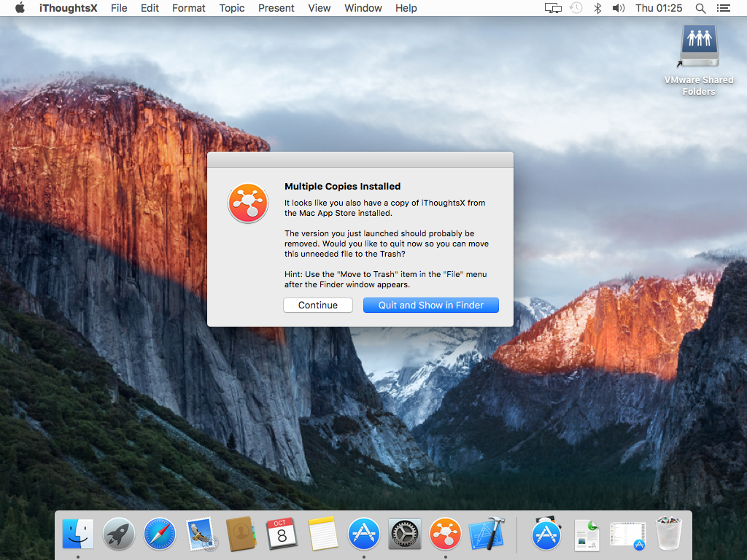Viewport: 747px width, 560px height.
Task: Click Quit and Show in Finder
Action: click(x=430, y=306)
